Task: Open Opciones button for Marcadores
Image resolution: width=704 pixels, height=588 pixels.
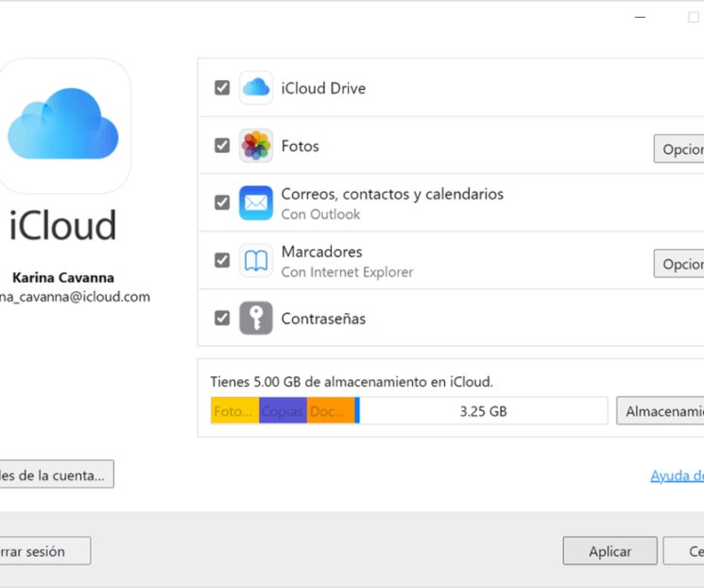Action: coord(678,264)
